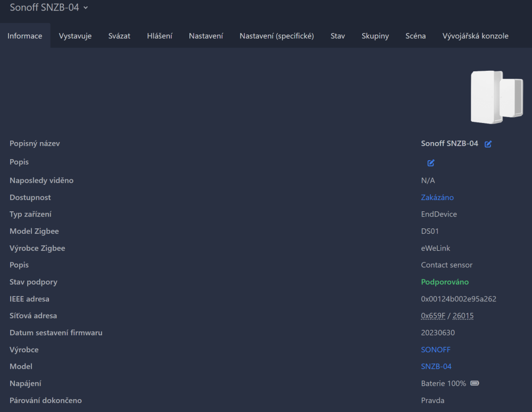Click the battery icon next to Baterie 100%
The image size is (532, 412).
[475, 383]
